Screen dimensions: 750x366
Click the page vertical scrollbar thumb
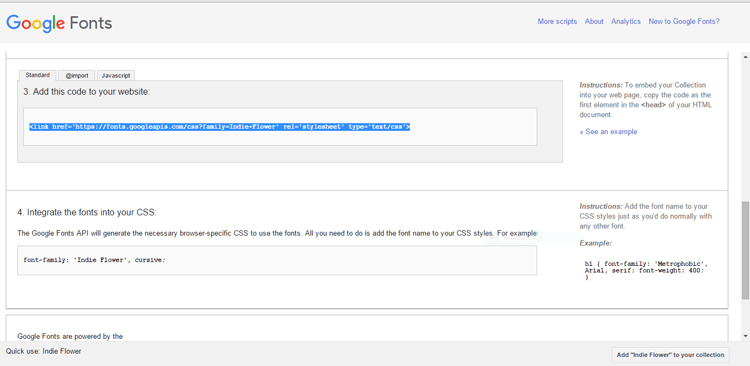pos(746,250)
